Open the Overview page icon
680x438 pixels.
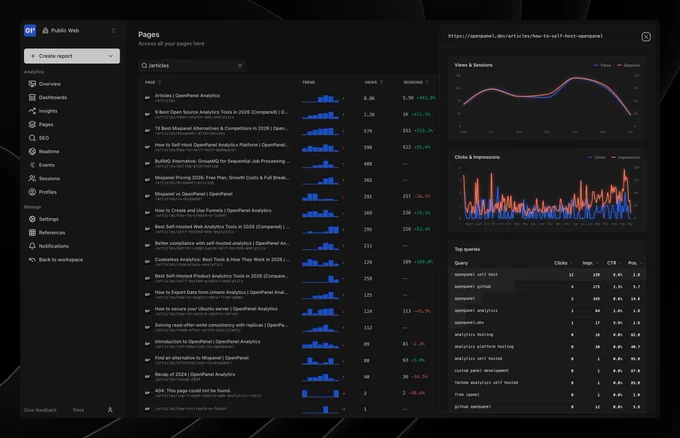(x=32, y=84)
